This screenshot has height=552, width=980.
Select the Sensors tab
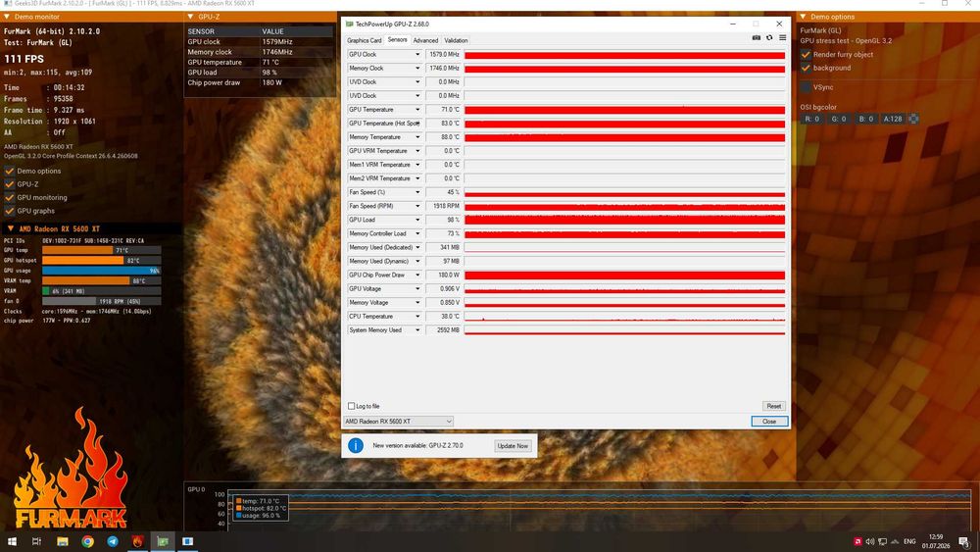click(397, 39)
